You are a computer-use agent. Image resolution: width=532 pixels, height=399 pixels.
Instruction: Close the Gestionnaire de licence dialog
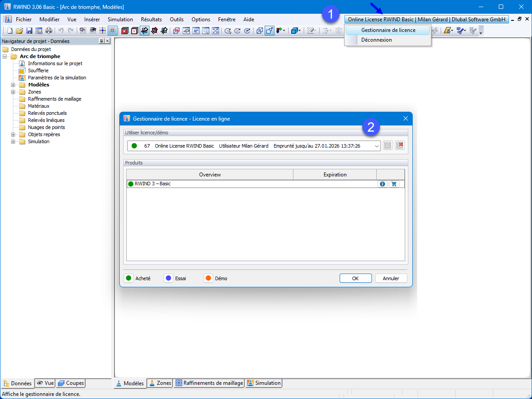tap(406, 118)
